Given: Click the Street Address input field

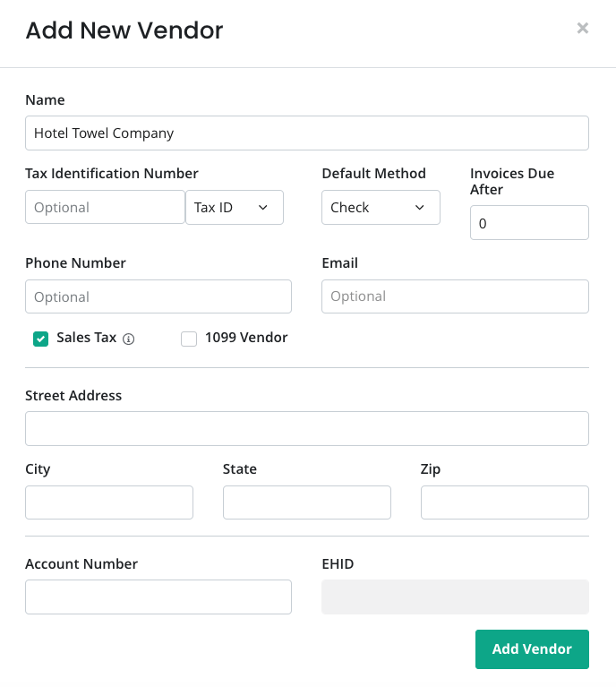Looking at the screenshot, I should [307, 428].
